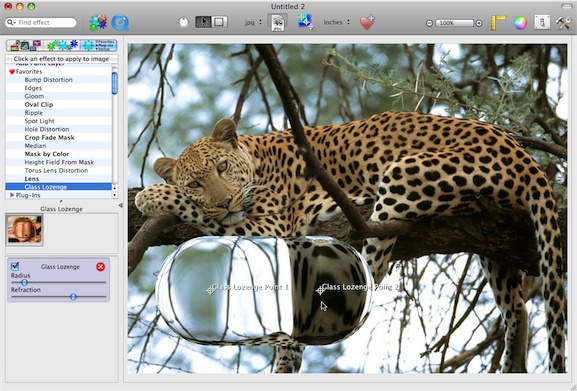Click the zoom out minus button
577x391 pixels.
click(429, 23)
